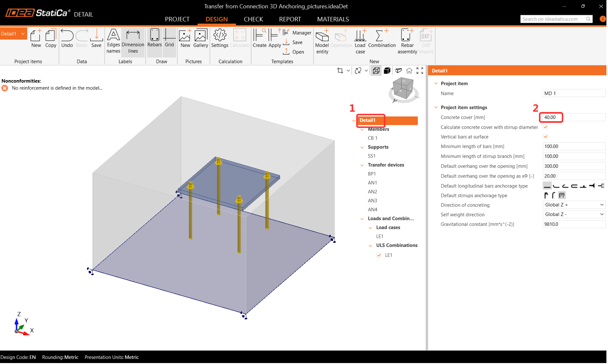Click home view icon in viewport toolbar
The height and width of the screenshot is (364, 608).
click(409, 71)
